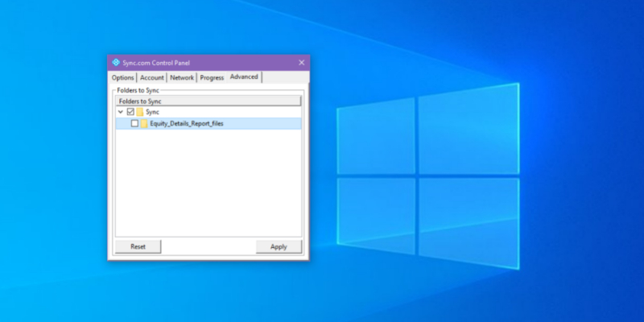This screenshot has width=644, height=322.
Task: Uncheck the Sync folder checkbox
Action: tap(130, 112)
